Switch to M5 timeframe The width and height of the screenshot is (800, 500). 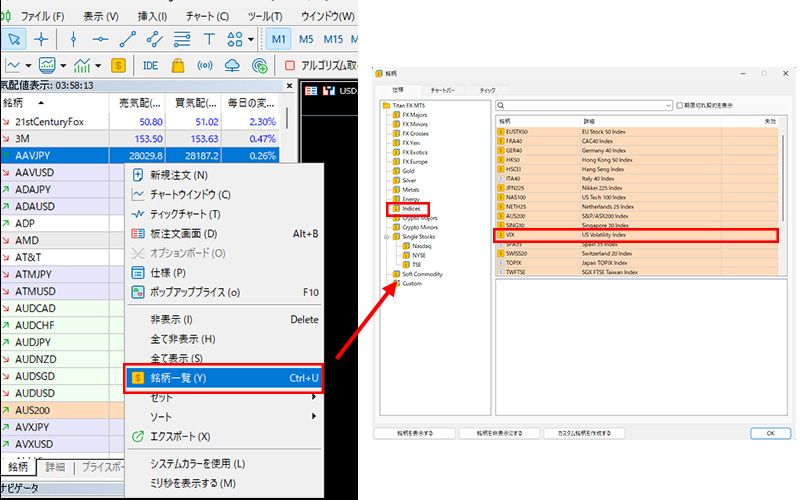305,39
